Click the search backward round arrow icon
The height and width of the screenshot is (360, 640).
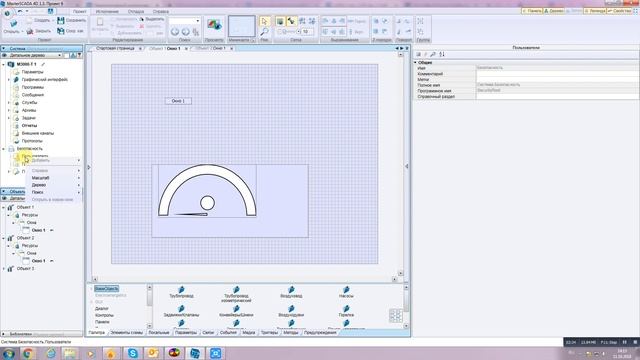coord(175,31)
